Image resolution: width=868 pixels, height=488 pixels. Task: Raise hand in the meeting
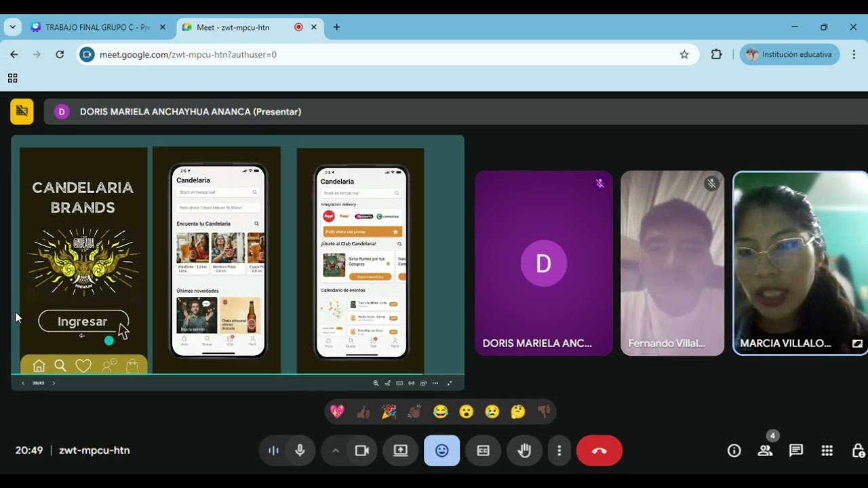click(x=524, y=451)
